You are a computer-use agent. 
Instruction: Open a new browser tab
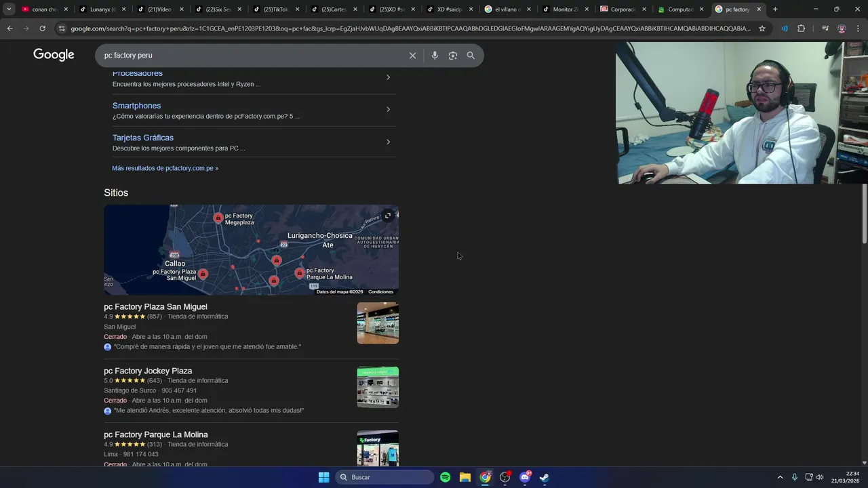(x=775, y=9)
